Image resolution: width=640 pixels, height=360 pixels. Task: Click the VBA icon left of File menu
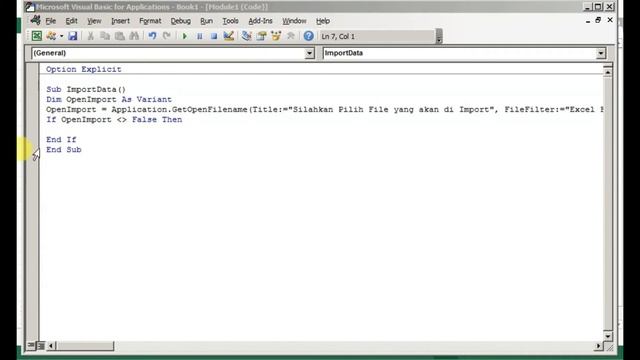point(36,20)
